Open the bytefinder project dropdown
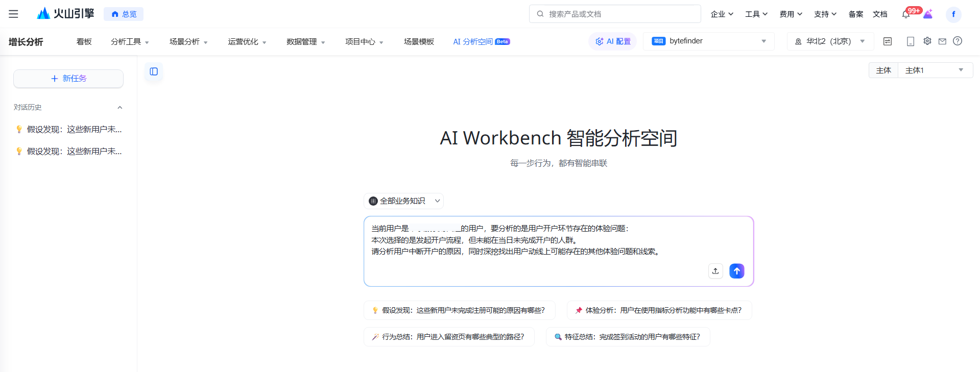 (x=709, y=41)
